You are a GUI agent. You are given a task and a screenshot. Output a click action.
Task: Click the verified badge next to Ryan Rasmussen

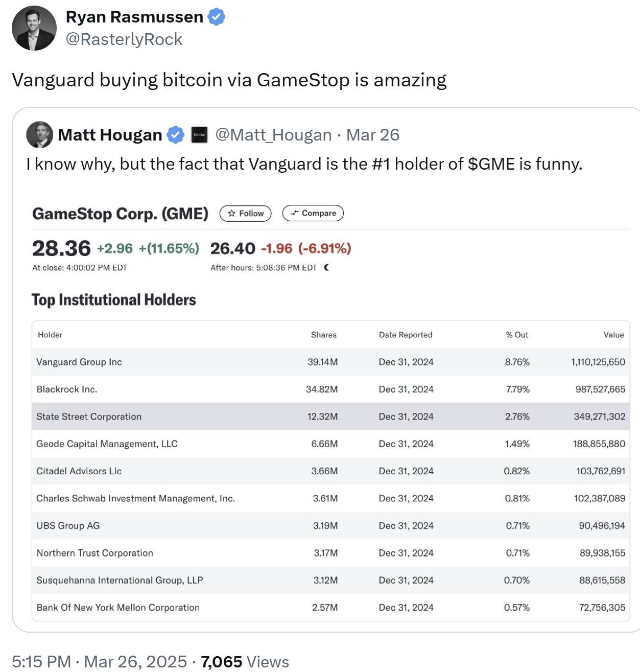pyautogui.click(x=217, y=16)
